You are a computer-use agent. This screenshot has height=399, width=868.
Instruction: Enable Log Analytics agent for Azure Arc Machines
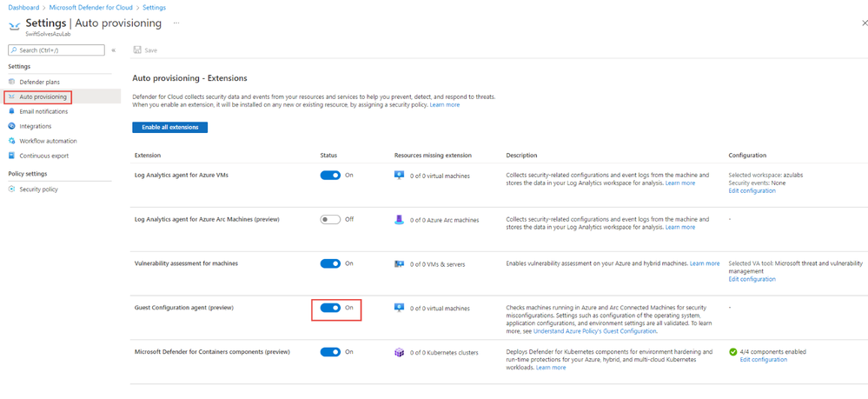330,219
